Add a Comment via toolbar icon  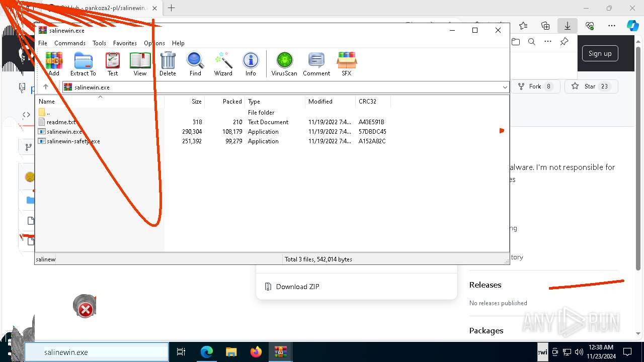point(316,64)
